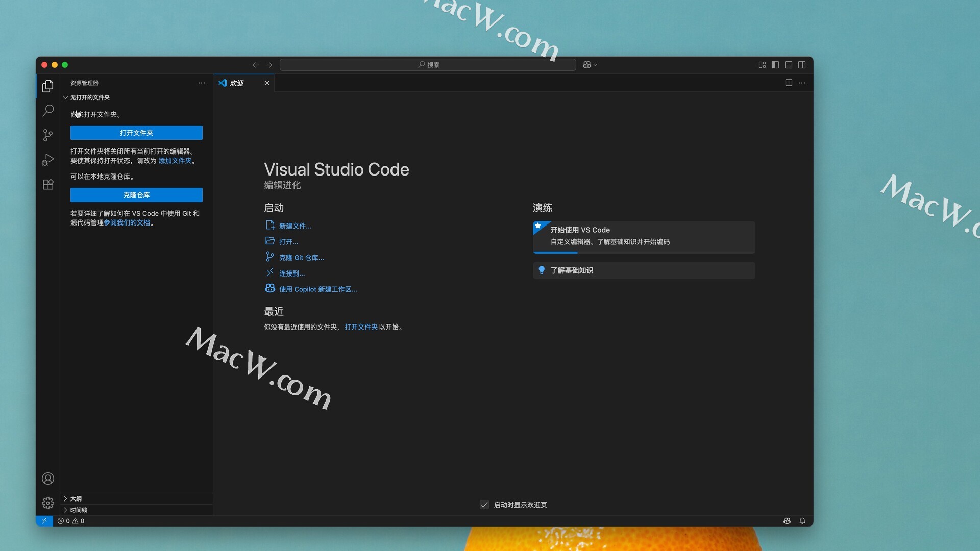Open the Explorer view in activity bar
Screen dimensions: 980x551
48,86
